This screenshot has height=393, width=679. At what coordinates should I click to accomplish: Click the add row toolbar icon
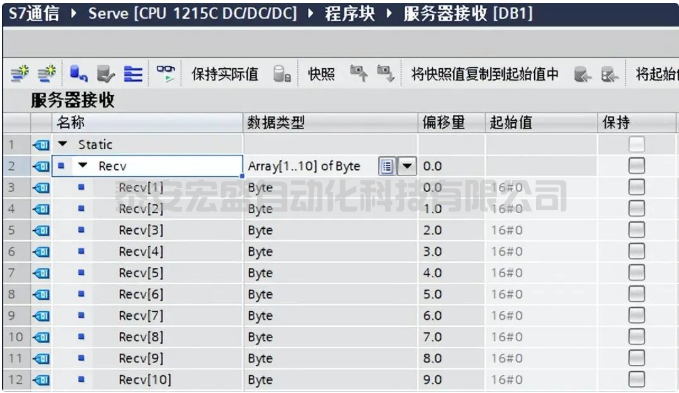pos(46,74)
